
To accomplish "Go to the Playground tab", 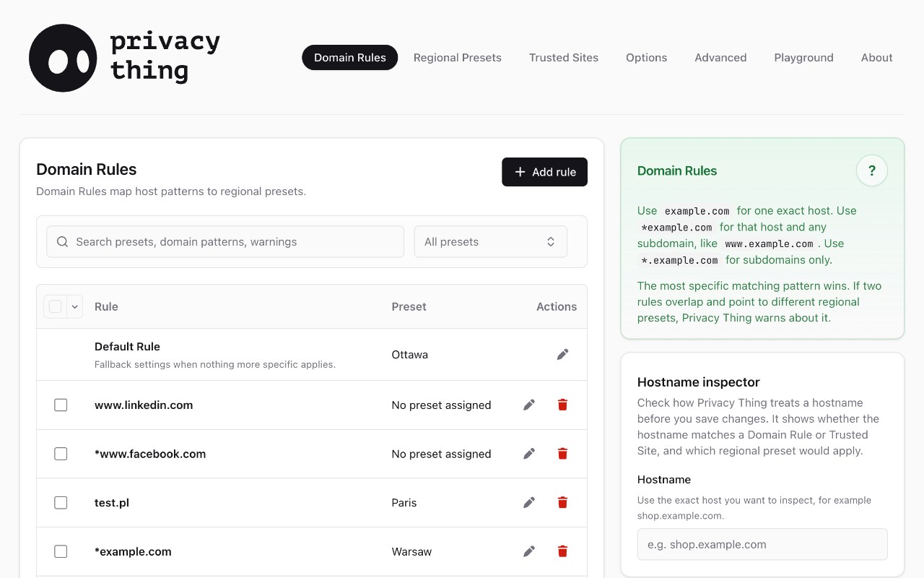I will point(803,58).
